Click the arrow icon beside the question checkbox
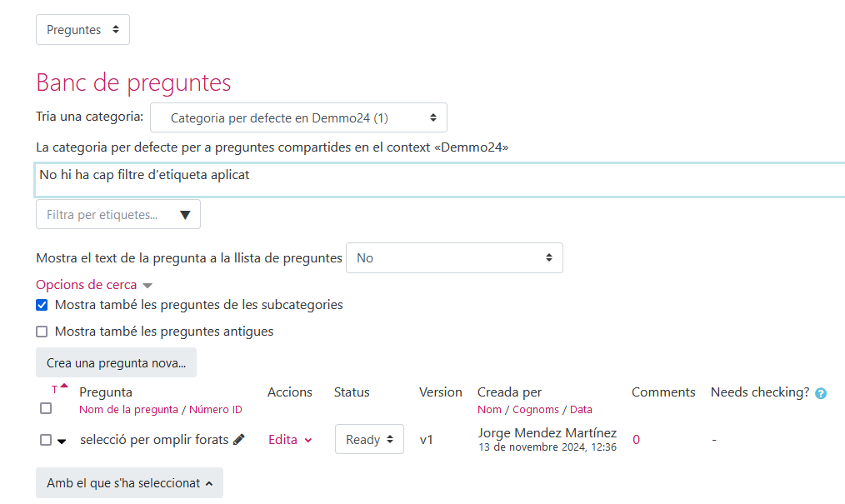The height and width of the screenshot is (504, 845). (x=62, y=442)
